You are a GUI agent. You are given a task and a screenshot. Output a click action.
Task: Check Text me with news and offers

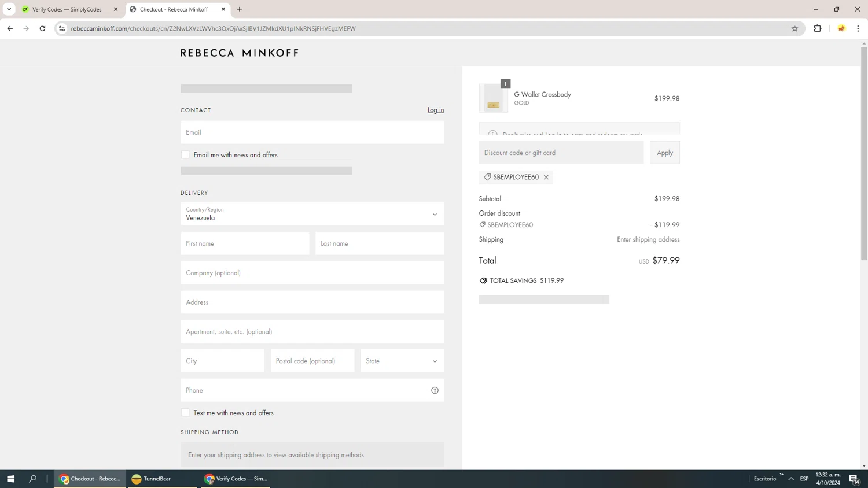(185, 412)
